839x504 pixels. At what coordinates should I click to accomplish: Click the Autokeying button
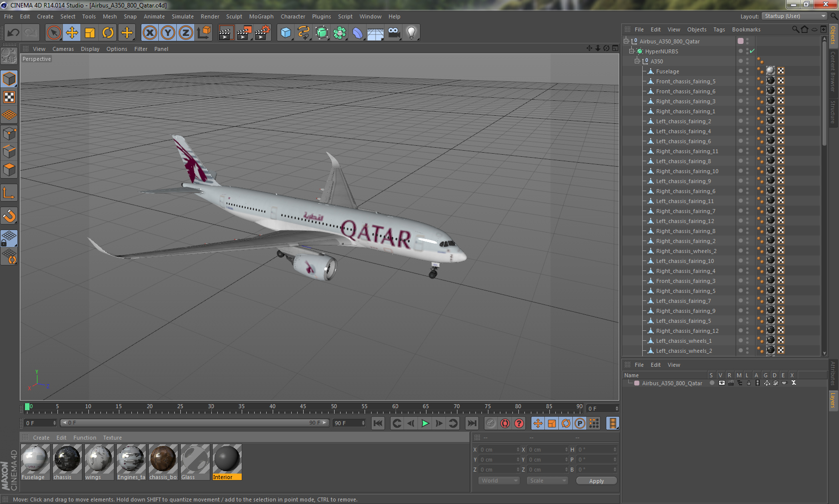[505, 423]
